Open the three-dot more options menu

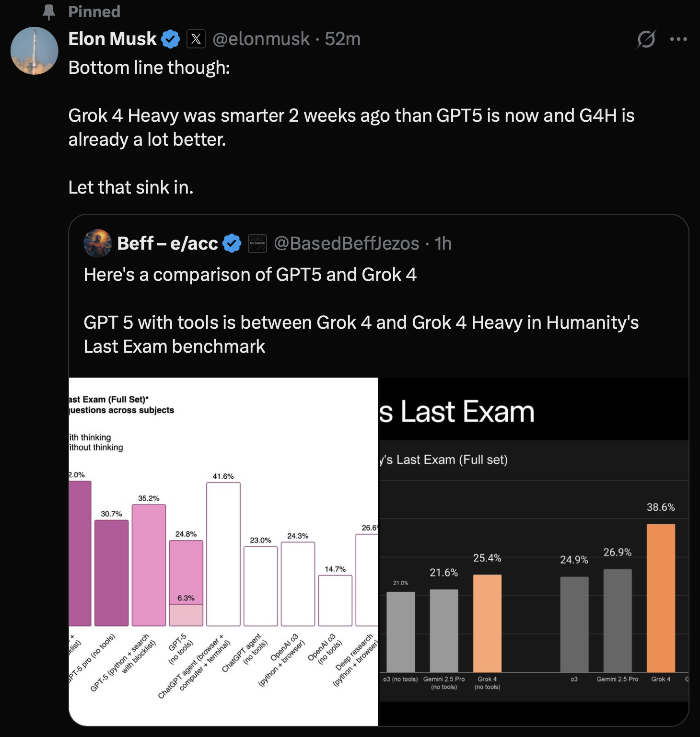678,39
